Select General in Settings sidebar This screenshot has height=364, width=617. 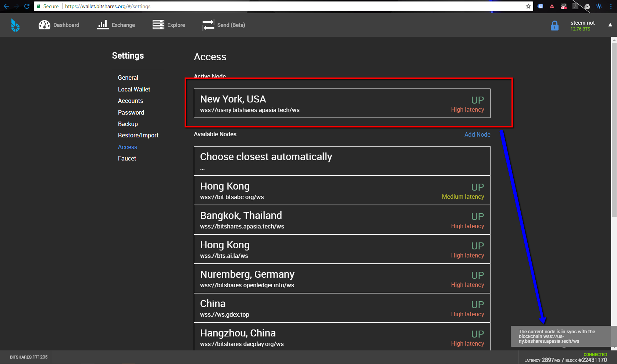click(128, 78)
